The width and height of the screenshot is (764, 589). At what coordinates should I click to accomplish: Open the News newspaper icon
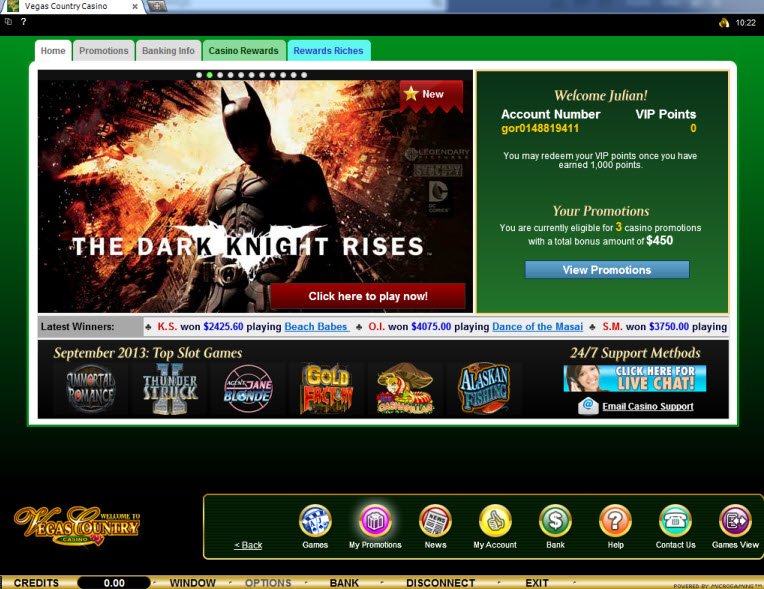point(435,521)
